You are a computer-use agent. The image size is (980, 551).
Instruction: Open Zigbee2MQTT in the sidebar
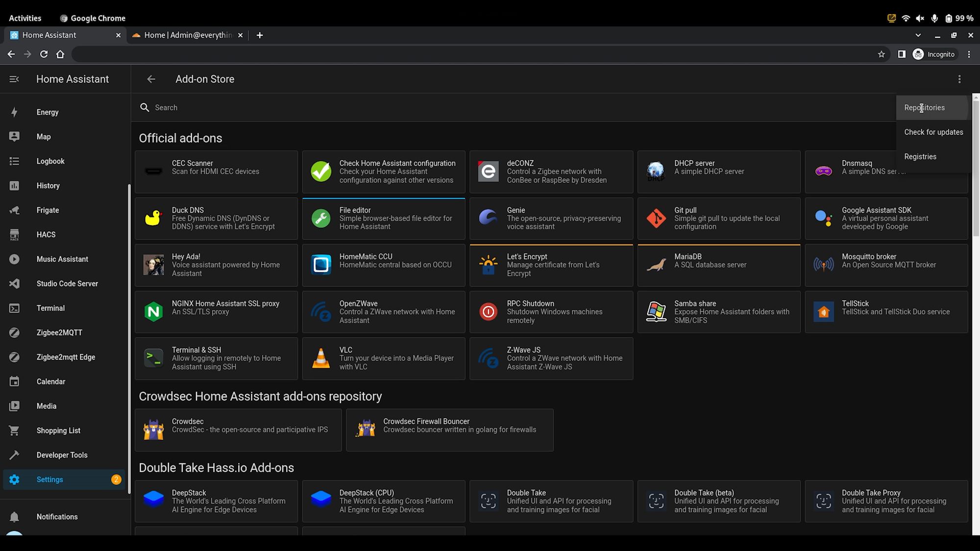(x=64, y=333)
